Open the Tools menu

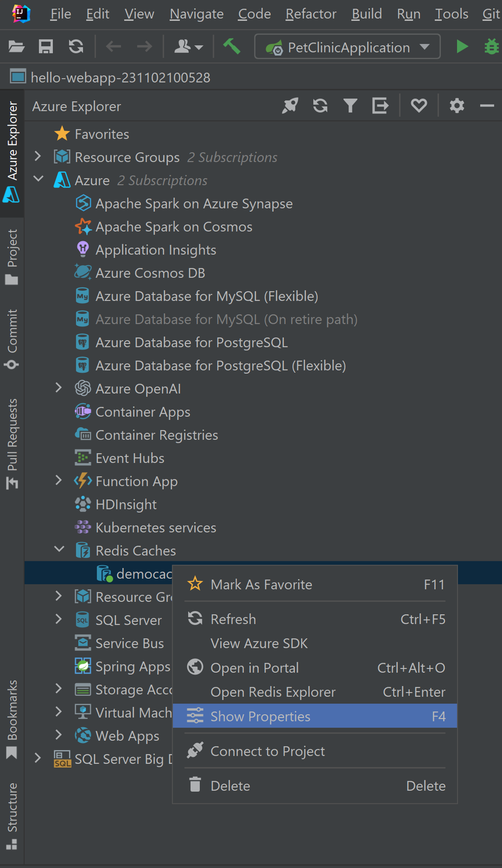[451, 14]
